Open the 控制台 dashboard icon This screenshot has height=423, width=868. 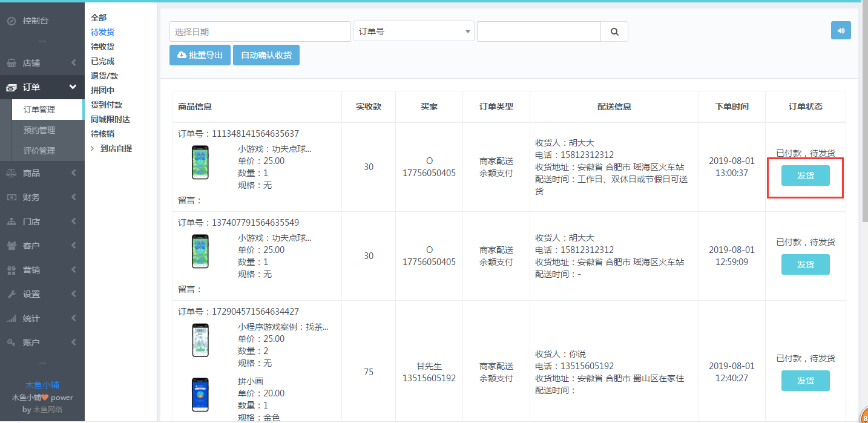[x=12, y=21]
